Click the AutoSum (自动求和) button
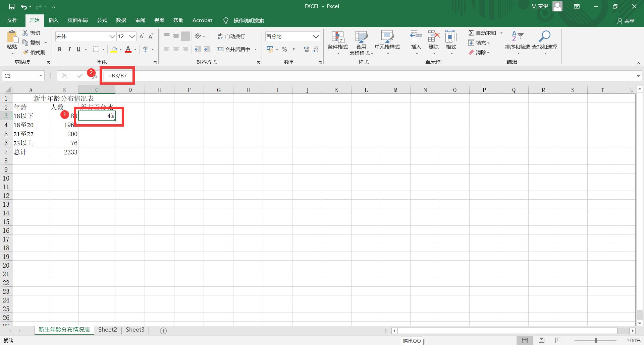This screenshot has width=644, height=345. pyautogui.click(x=482, y=33)
